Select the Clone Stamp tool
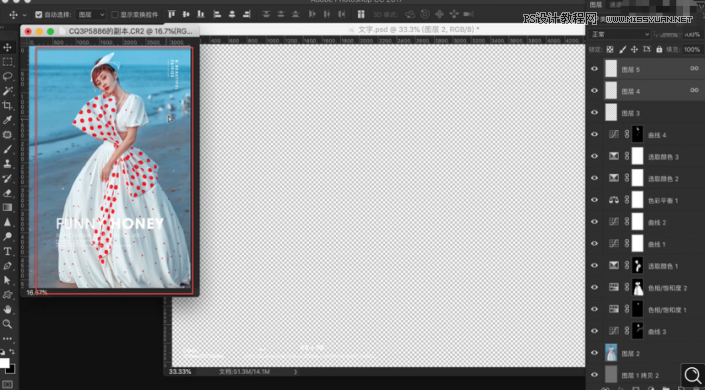Viewport: 705px width, 390px height. [x=8, y=164]
